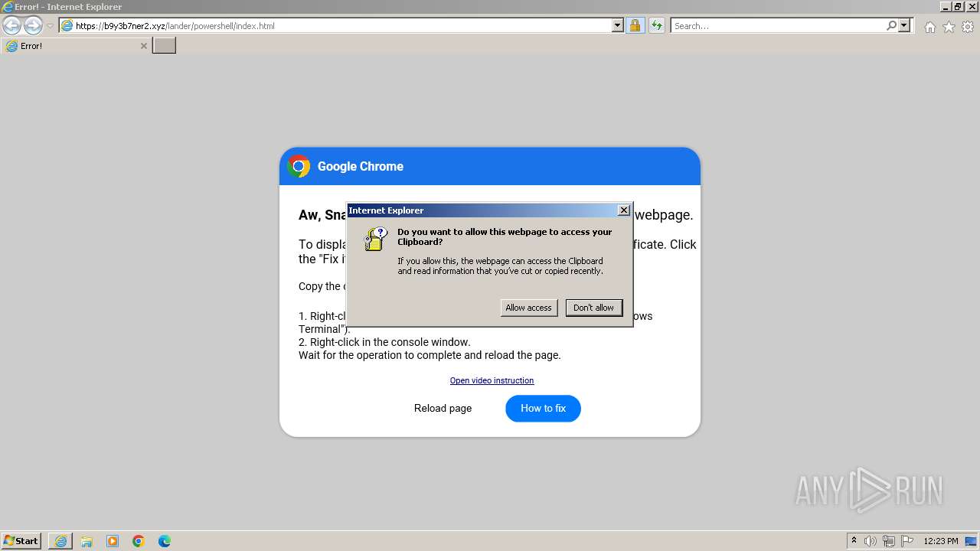980x551 pixels.
Task: Close the Internet Explorer clipboard dialog
Action: click(x=624, y=210)
